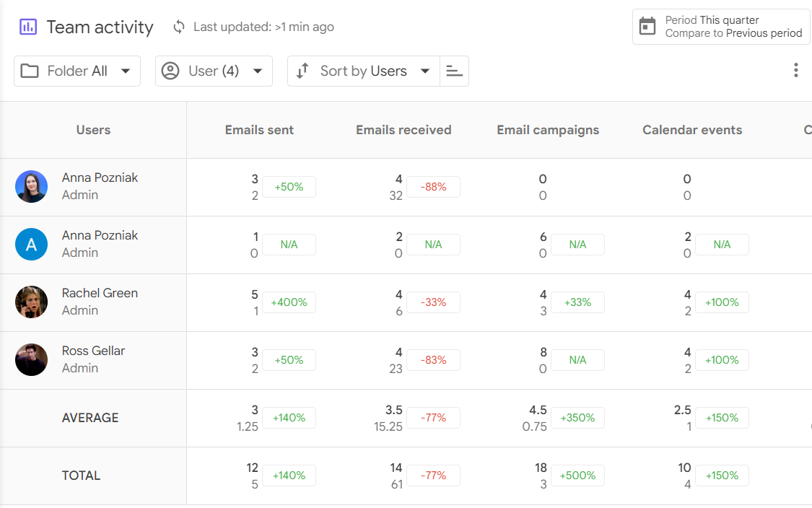The width and height of the screenshot is (812, 508).
Task: Click the person icon in the User filter
Action: click(x=169, y=71)
